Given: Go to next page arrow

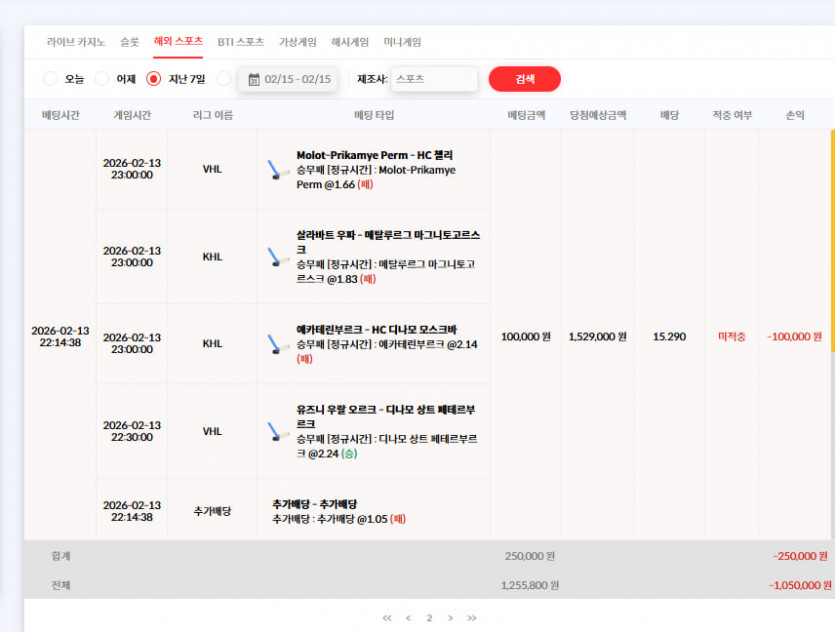Looking at the screenshot, I should [x=451, y=618].
